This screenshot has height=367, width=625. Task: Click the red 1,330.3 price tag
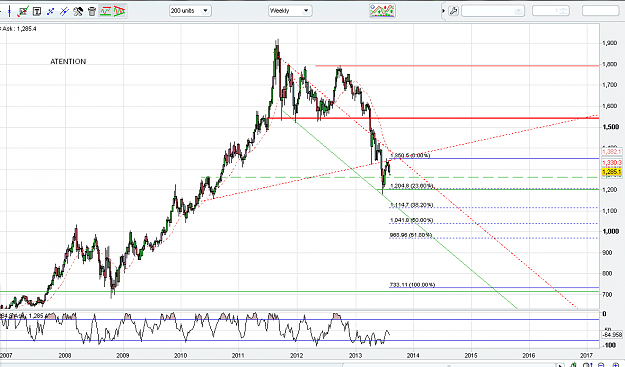tap(612, 163)
